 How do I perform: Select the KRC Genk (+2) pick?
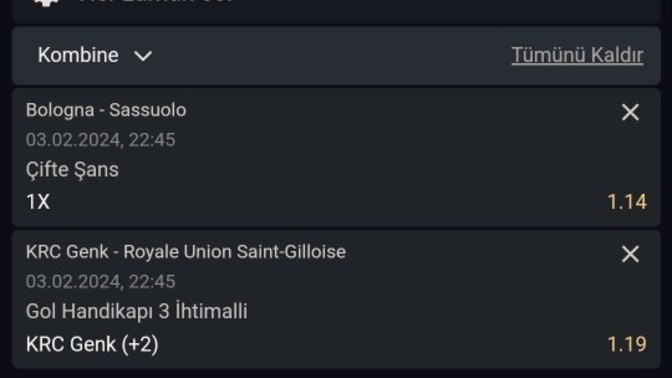92,344
